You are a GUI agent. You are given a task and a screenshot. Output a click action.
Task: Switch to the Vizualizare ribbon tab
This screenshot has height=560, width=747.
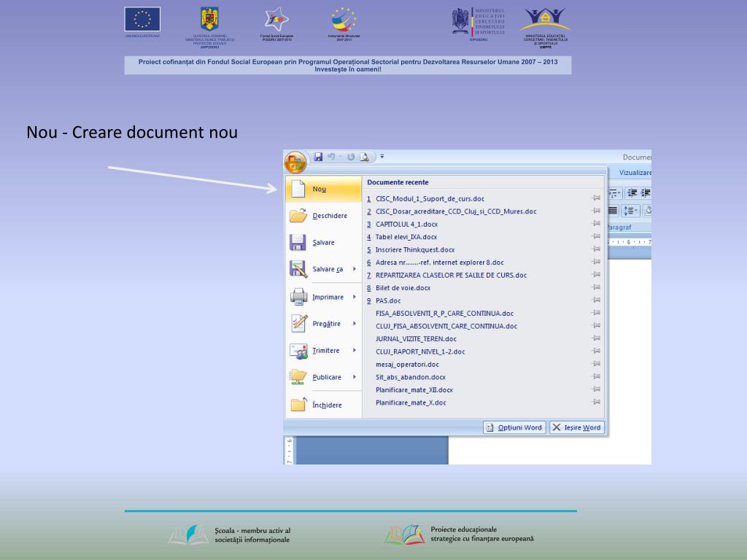(635, 172)
